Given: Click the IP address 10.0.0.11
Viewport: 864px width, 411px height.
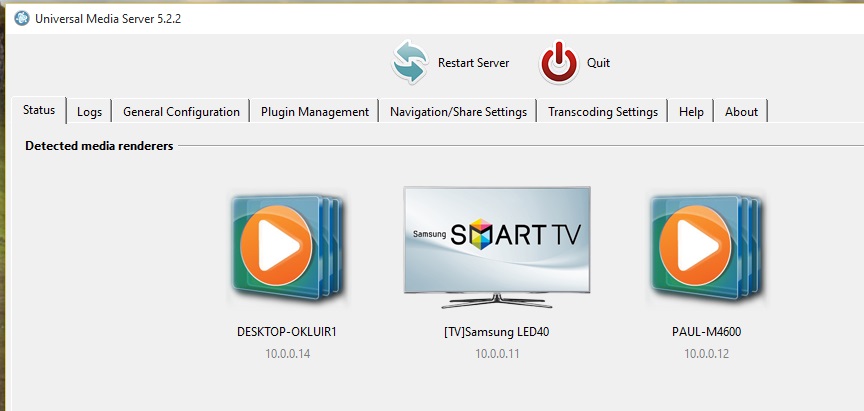Looking at the screenshot, I should click(x=497, y=354).
